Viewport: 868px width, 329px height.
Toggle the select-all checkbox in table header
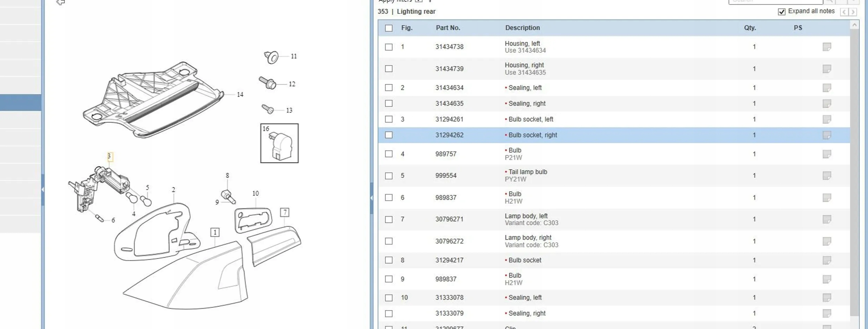pos(389,28)
